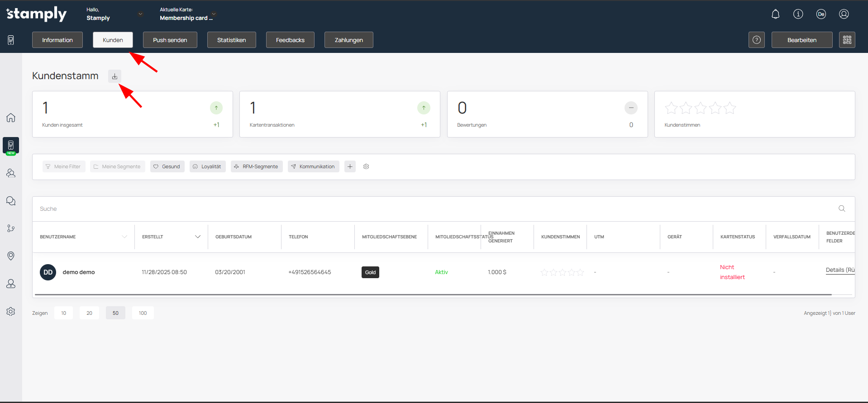Screen dimensions: 868x403
Task: Open the help question mark icon
Action: [756, 40]
